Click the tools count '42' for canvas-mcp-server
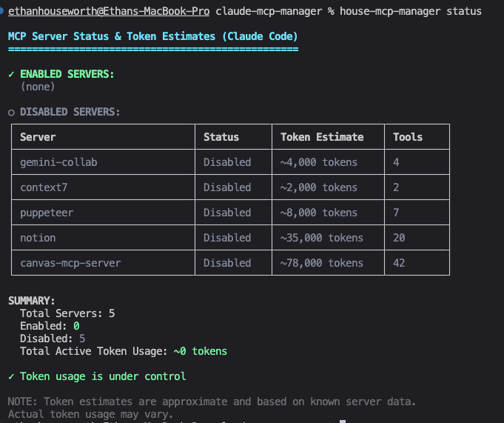The height and width of the screenshot is (423, 504). [399, 263]
